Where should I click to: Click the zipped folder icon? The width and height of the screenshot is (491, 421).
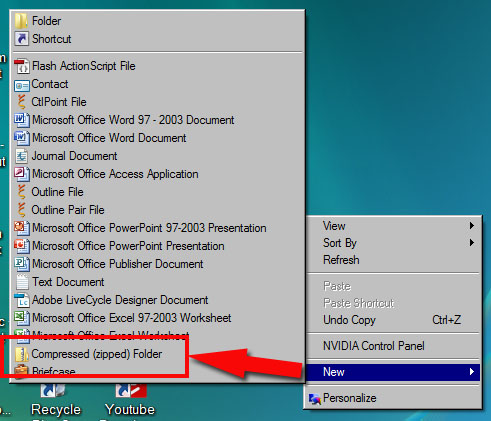(x=21, y=354)
